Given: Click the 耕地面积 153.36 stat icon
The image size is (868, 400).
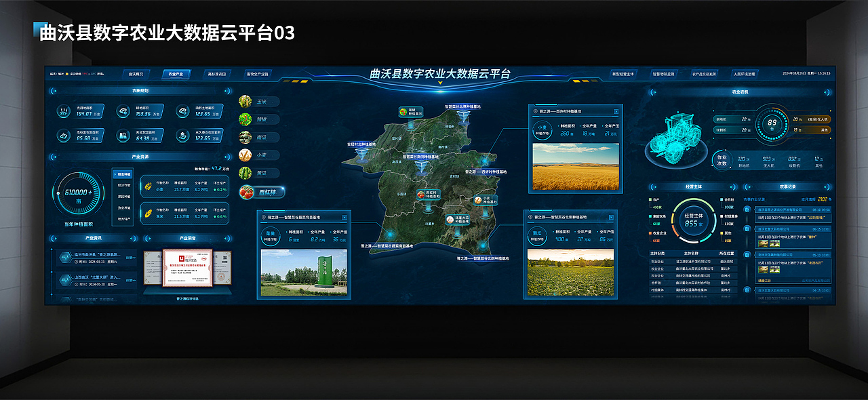Looking at the screenshot, I should (x=123, y=111).
